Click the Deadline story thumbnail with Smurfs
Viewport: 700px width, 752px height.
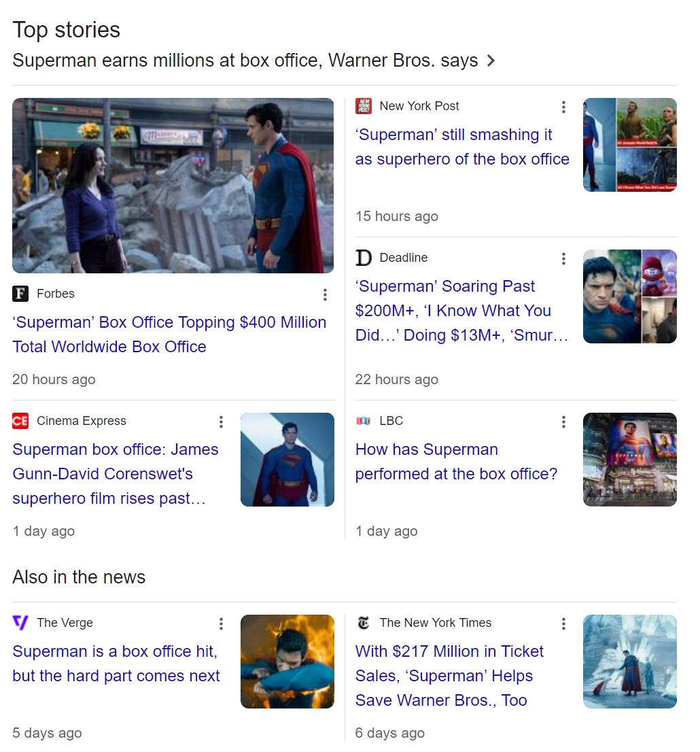click(629, 296)
